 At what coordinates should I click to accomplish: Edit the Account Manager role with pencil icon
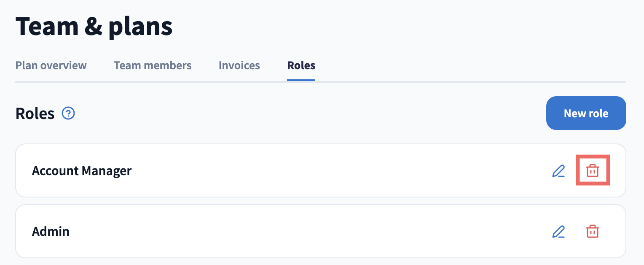tap(558, 171)
